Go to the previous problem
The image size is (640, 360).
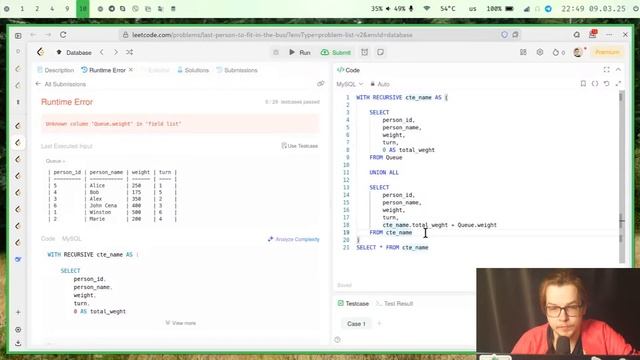102,52
